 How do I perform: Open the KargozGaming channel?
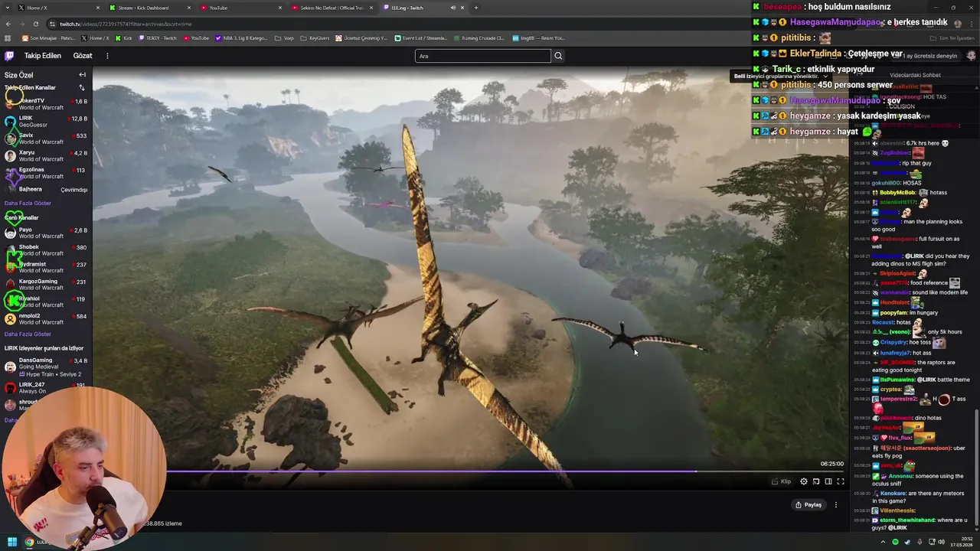click(x=46, y=285)
